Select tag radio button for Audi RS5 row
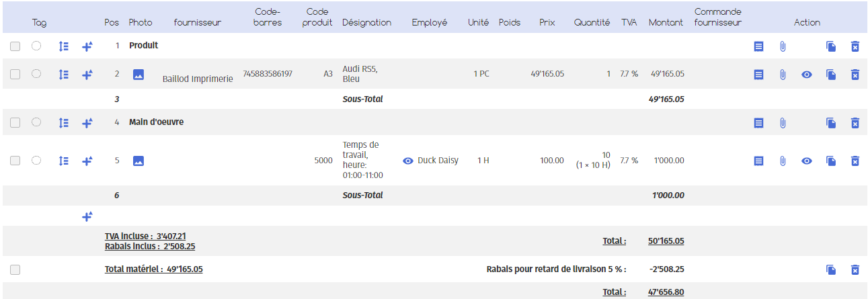Image resolution: width=868 pixels, height=299 pixels. pos(36,74)
